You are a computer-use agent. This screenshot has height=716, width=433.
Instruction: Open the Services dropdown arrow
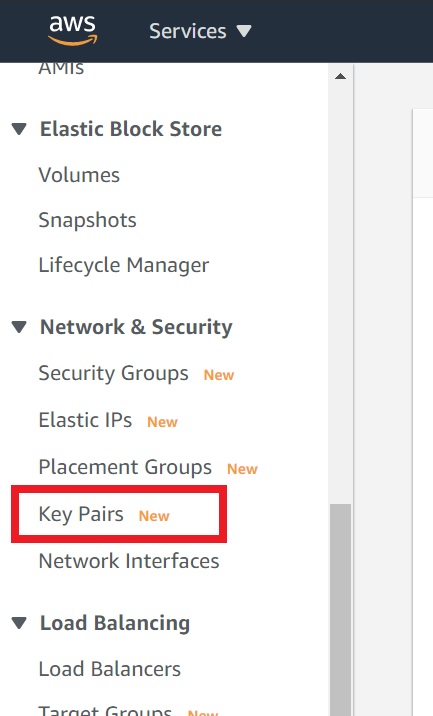coord(244,31)
